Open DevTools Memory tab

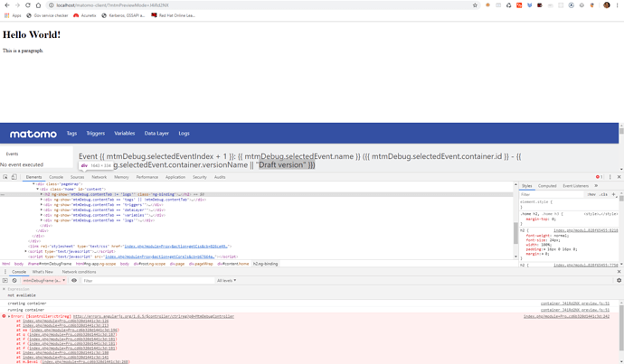coord(121,177)
